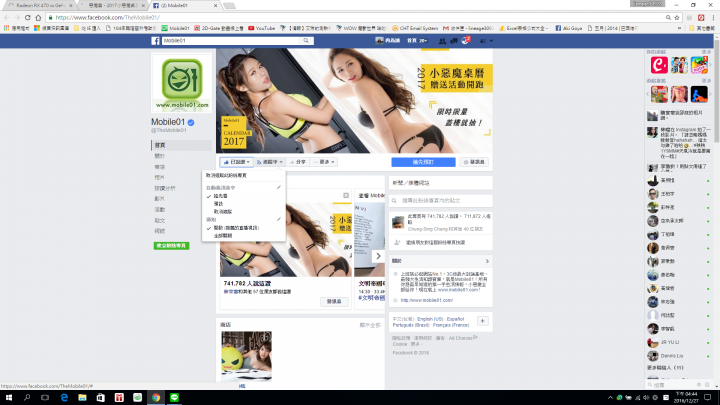Search posts within this page field
The width and height of the screenshot is (720, 405).
pyautogui.click(x=441, y=201)
